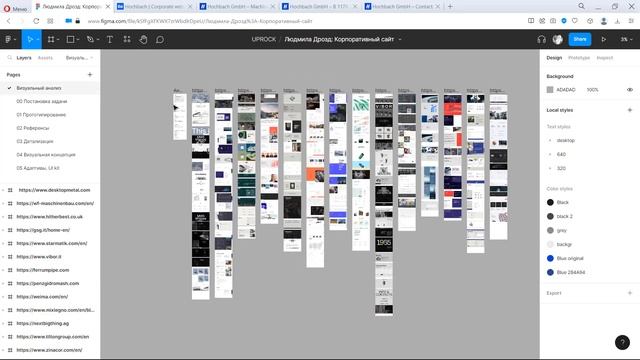640x360 pixels.
Task: Expand the desktop text style group
Action: tap(550, 140)
